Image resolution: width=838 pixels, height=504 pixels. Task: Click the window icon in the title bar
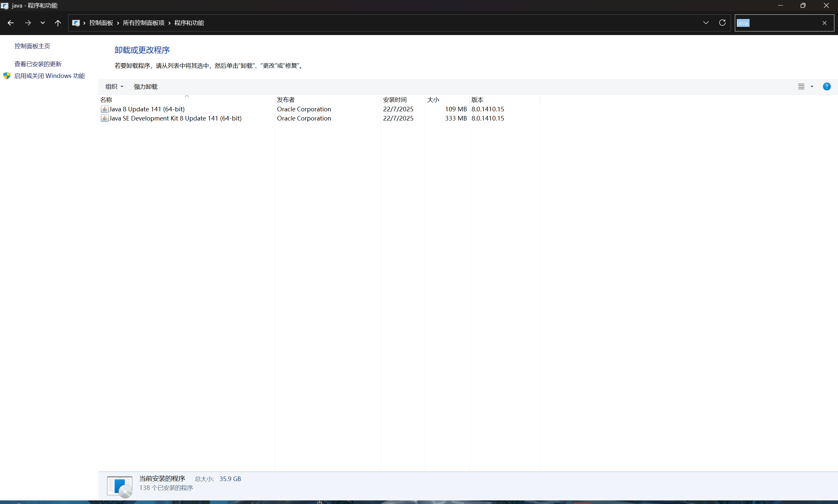click(x=4, y=6)
